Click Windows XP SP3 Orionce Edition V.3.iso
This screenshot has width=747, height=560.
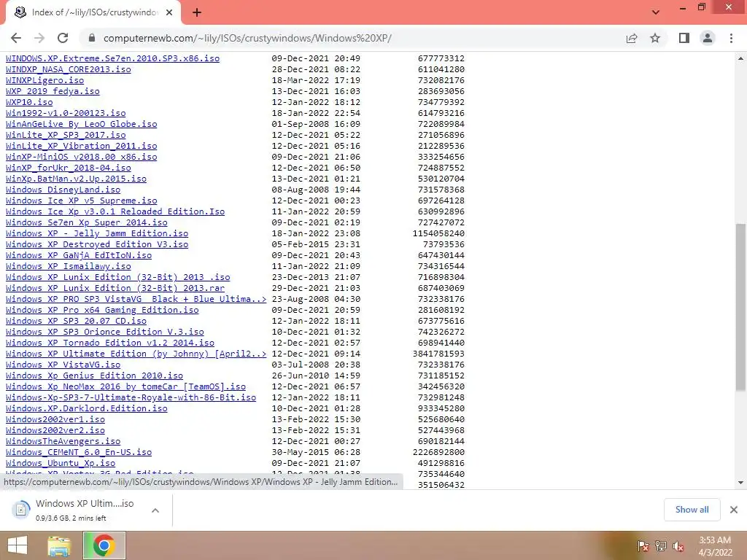click(x=104, y=332)
